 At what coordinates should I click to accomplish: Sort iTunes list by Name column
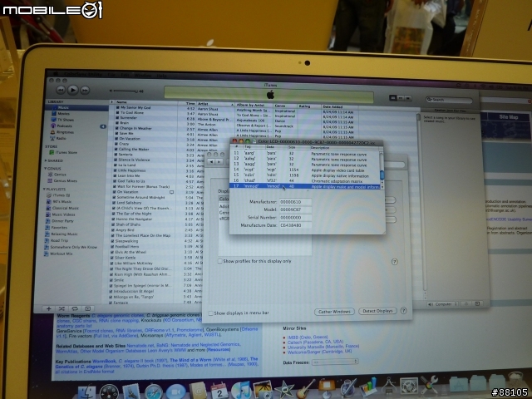coord(146,102)
